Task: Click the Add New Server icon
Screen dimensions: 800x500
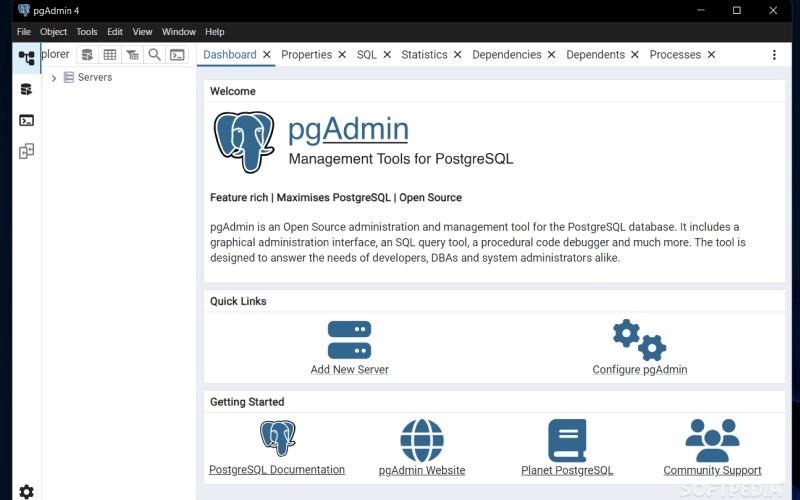Action: pos(349,340)
